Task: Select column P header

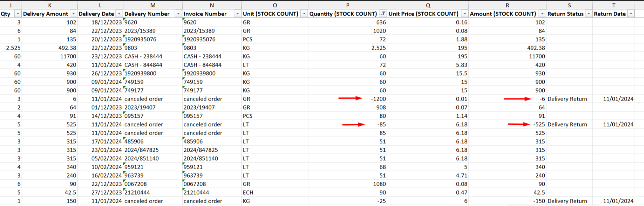Action: (x=347, y=5)
